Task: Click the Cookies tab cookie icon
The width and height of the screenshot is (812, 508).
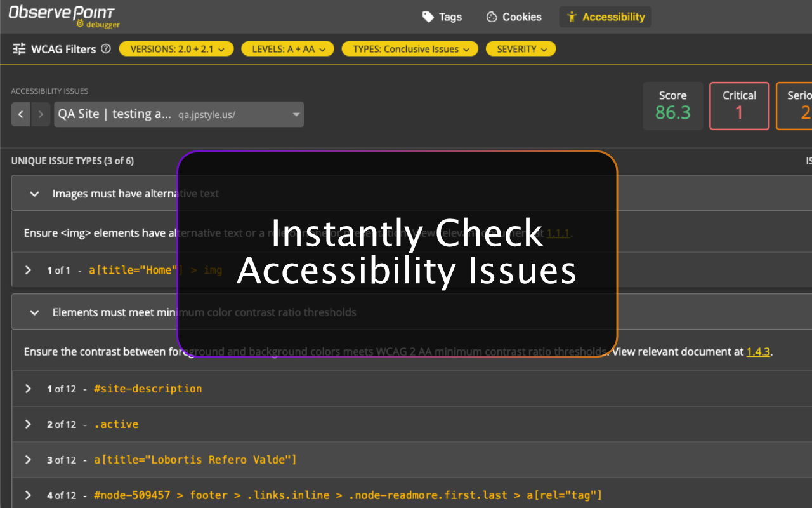Action: pos(492,17)
